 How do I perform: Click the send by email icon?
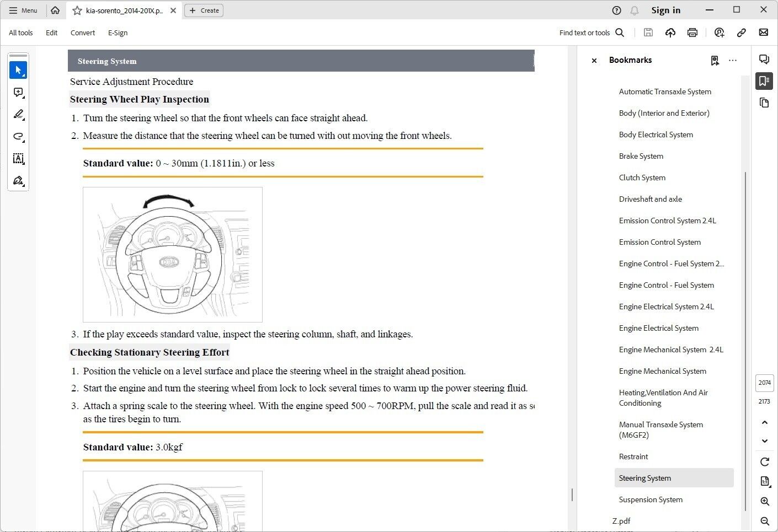(764, 33)
